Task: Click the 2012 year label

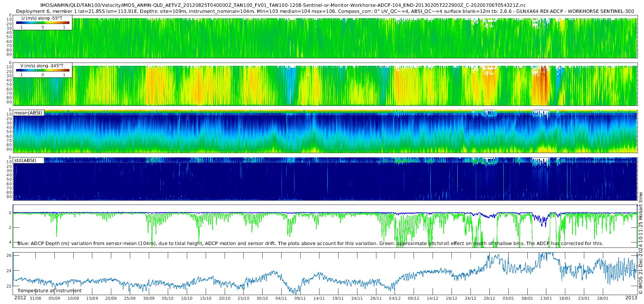Action: pyautogui.click(x=20, y=298)
